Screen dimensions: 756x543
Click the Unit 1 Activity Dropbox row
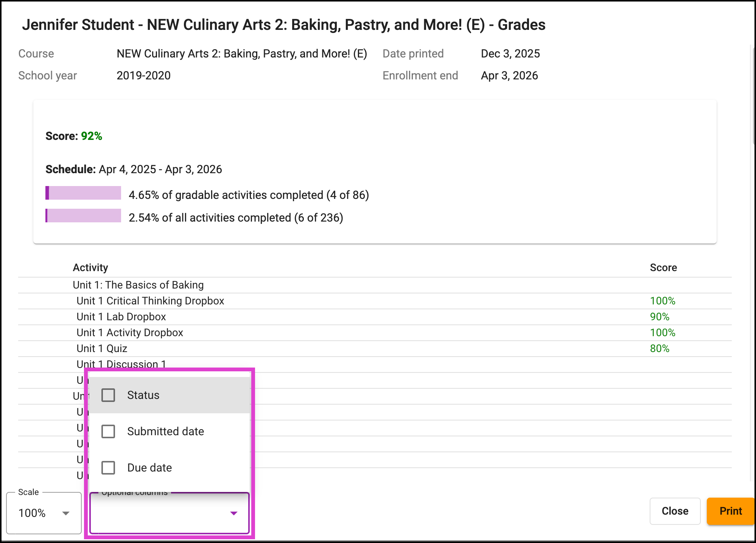(x=375, y=333)
